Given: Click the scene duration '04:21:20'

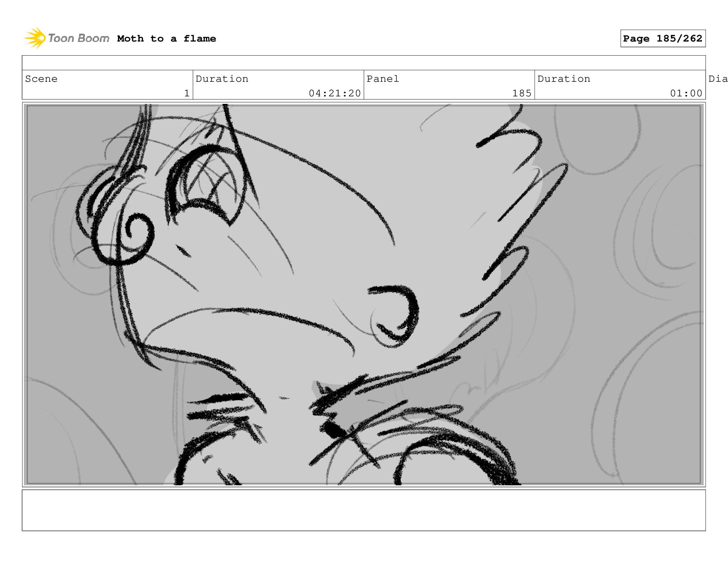Looking at the screenshot, I should click(335, 93).
